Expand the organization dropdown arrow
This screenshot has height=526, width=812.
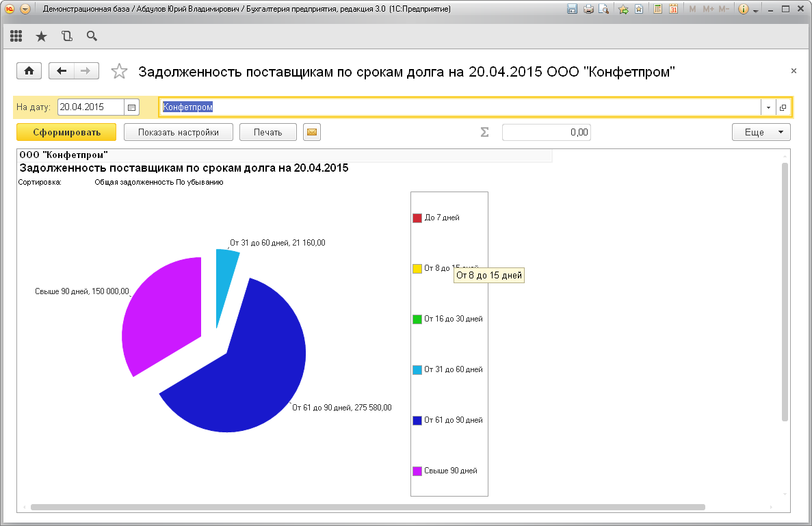pyautogui.click(x=768, y=107)
